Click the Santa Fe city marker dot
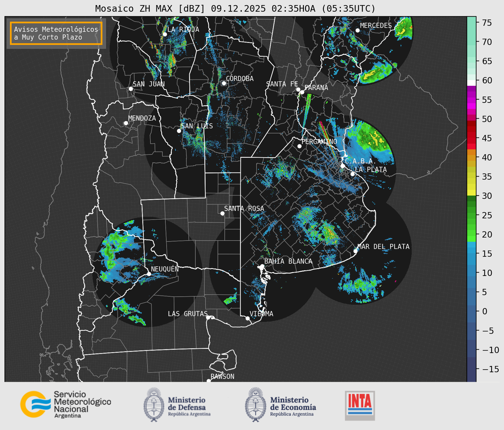 tap(298, 89)
